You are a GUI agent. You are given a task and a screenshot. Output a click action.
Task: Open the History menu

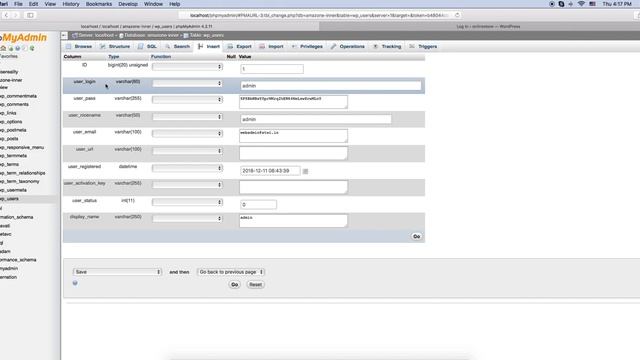[x=71, y=4]
